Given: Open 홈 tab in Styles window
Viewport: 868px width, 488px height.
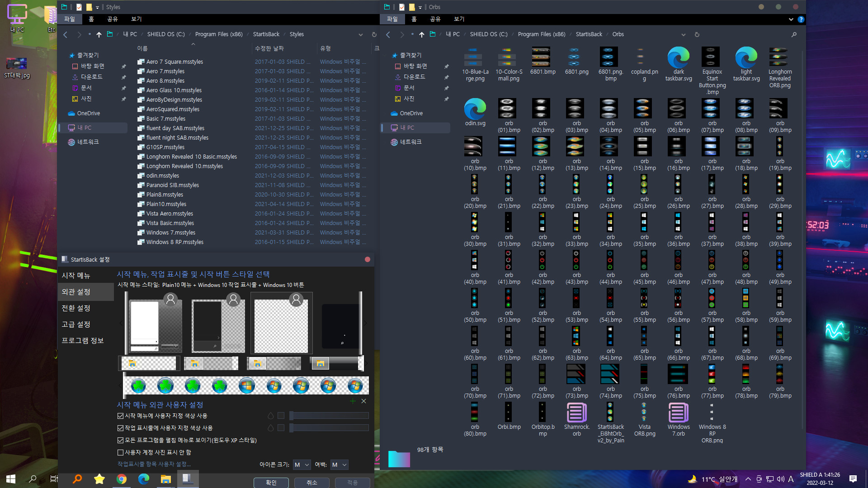Looking at the screenshot, I should pyautogui.click(x=91, y=19).
